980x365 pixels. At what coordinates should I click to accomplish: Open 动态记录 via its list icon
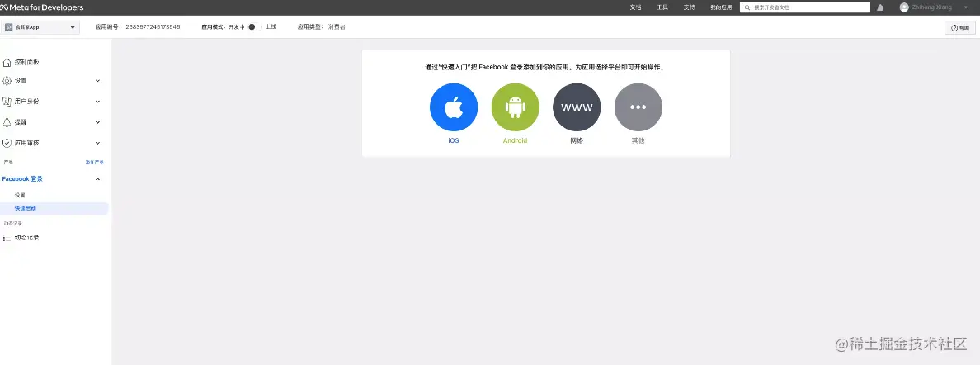click(7, 237)
